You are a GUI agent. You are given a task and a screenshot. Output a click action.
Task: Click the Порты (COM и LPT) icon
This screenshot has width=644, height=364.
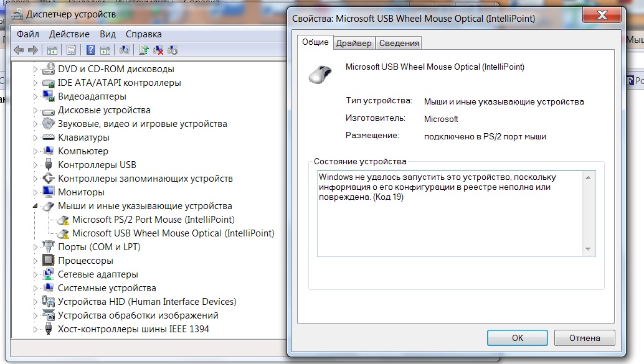tap(49, 246)
